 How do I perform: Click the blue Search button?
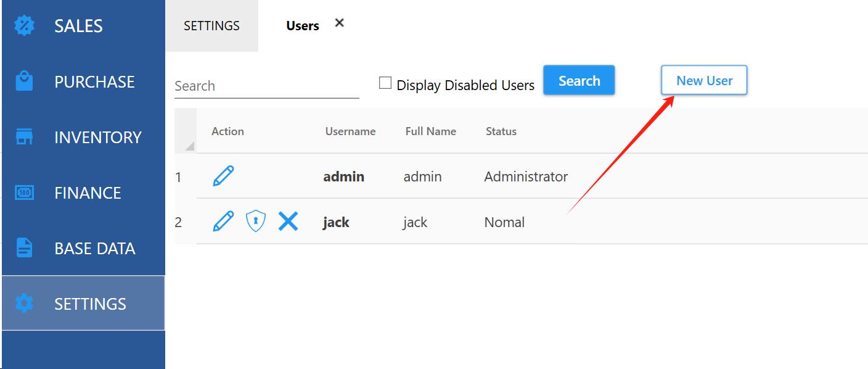coord(579,80)
